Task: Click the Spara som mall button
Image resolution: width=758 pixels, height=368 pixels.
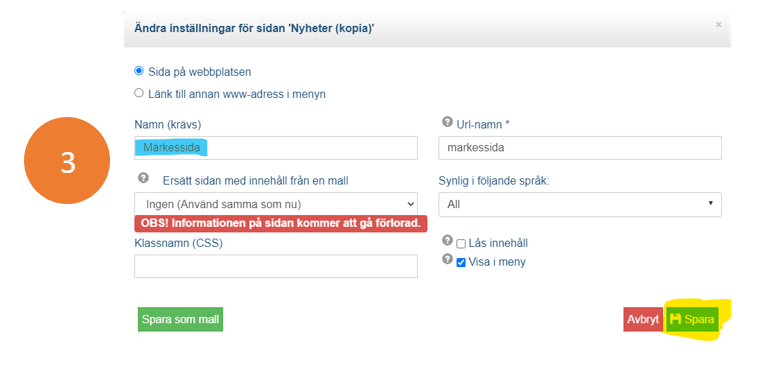Action: tap(180, 319)
